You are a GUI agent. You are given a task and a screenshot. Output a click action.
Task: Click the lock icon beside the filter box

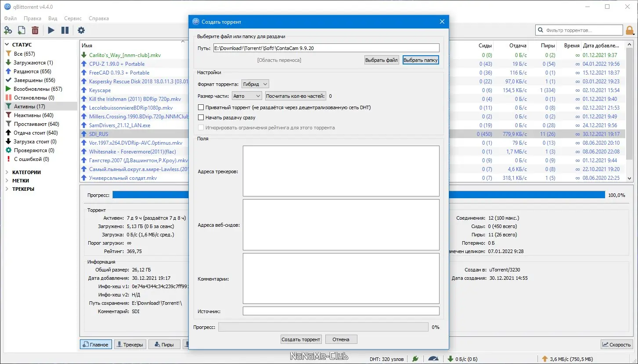pyautogui.click(x=630, y=30)
